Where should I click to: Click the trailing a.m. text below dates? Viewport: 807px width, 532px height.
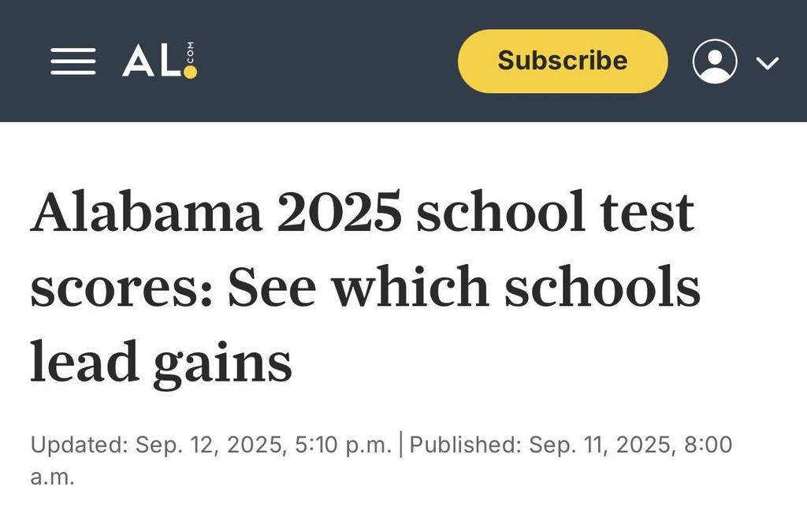pos(52,477)
